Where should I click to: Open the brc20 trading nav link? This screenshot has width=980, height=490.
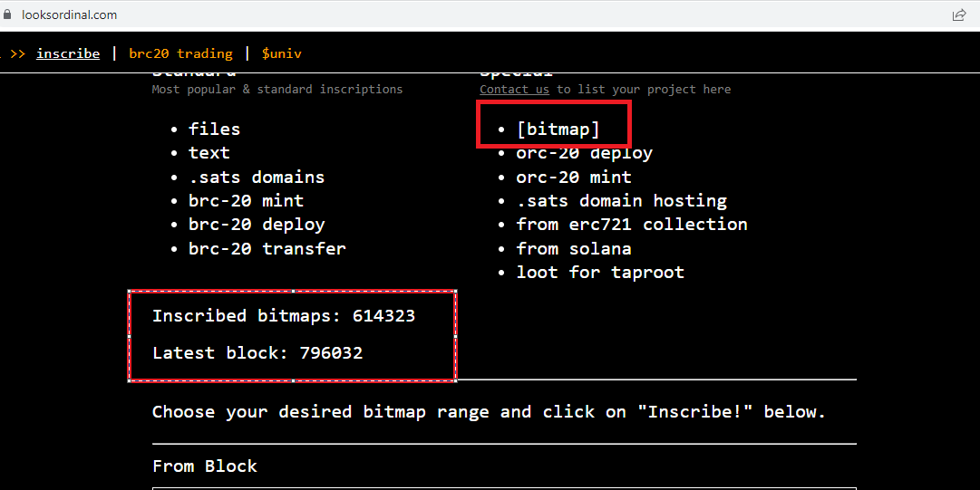[x=180, y=53]
